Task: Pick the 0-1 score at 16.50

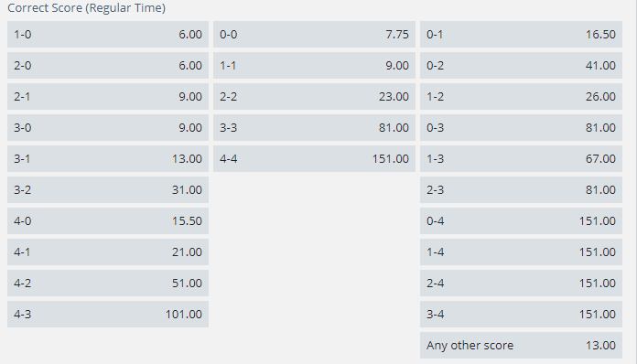Action: (x=521, y=35)
